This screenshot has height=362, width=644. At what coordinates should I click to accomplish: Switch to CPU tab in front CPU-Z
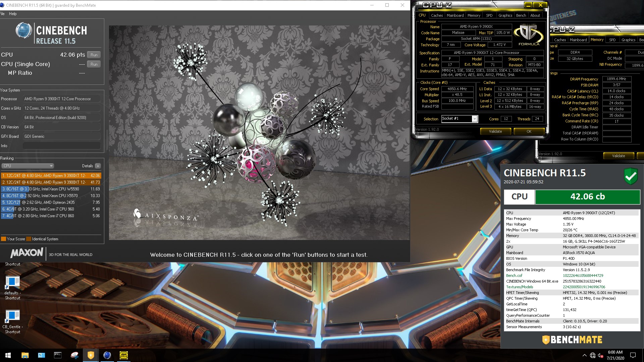[x=422, y=15]
